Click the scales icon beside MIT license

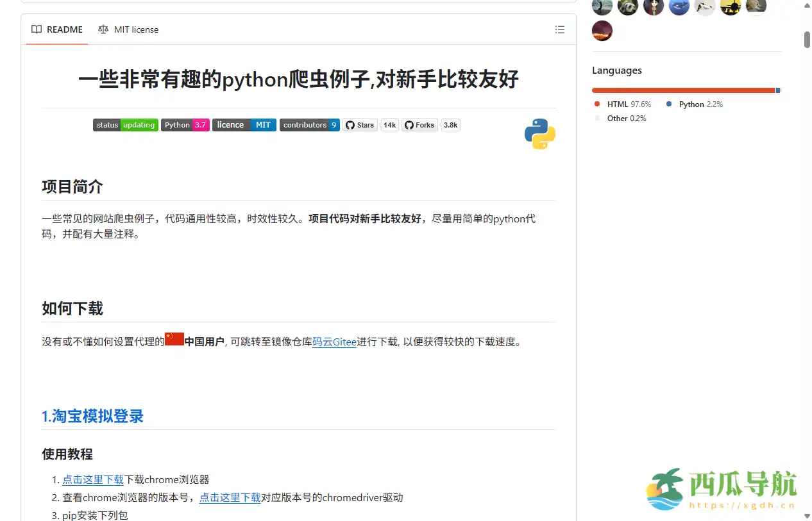point(103,29)
